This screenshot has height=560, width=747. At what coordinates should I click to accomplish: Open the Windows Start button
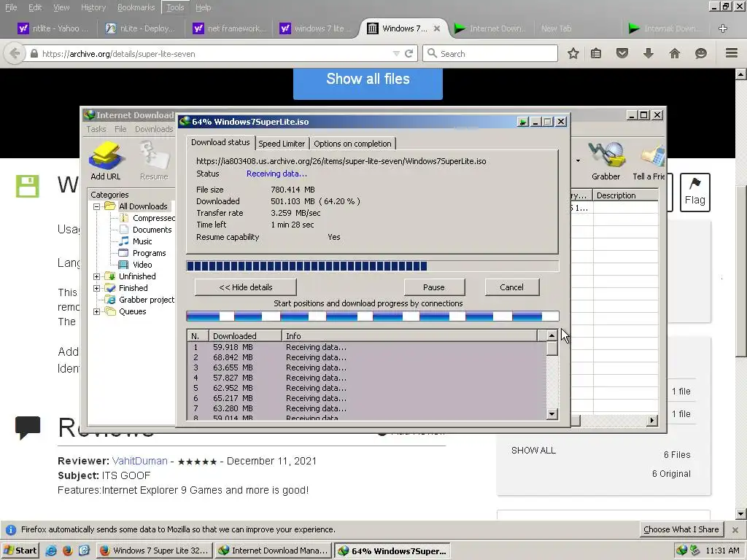click(20, 551)
